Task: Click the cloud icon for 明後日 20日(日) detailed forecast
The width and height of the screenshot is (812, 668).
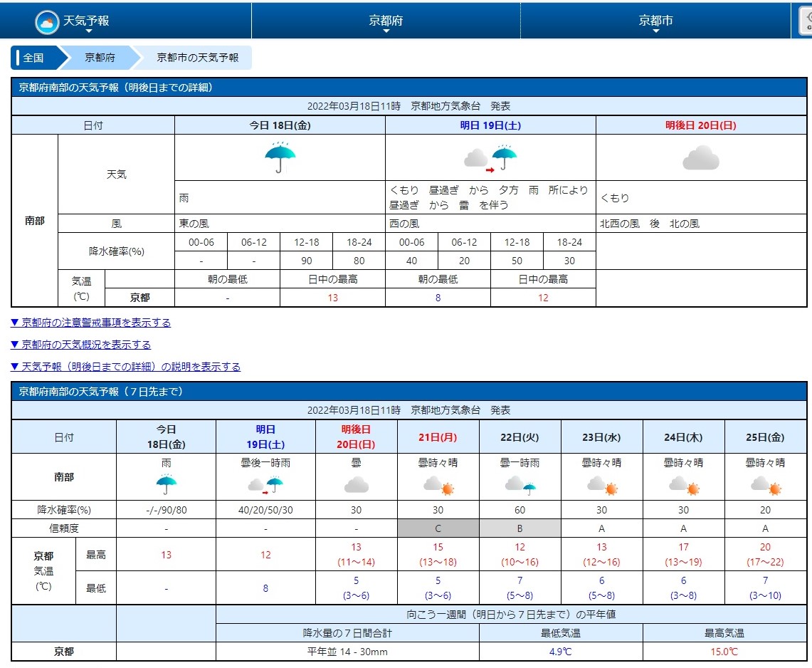Action: click(x=701, y=158)
